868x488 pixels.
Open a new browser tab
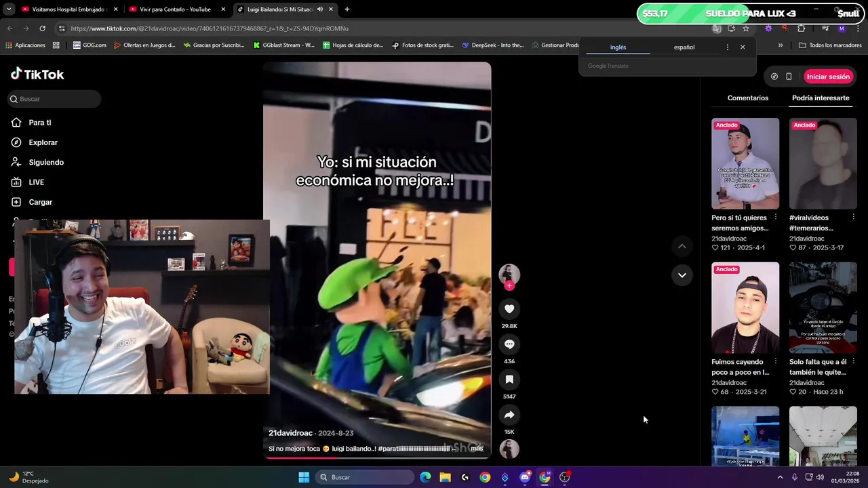coord(347,9)
